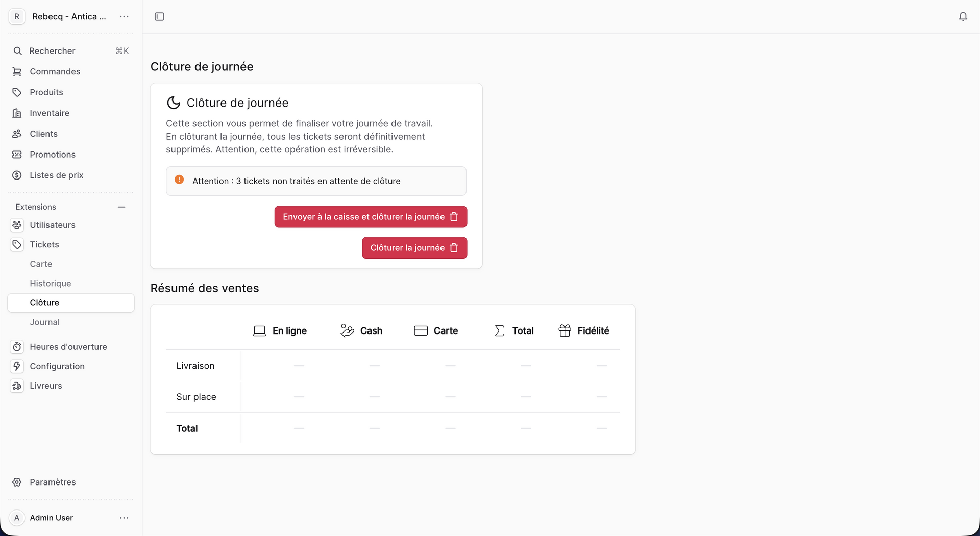Click the Inventaire building icon

pos(17,113)
